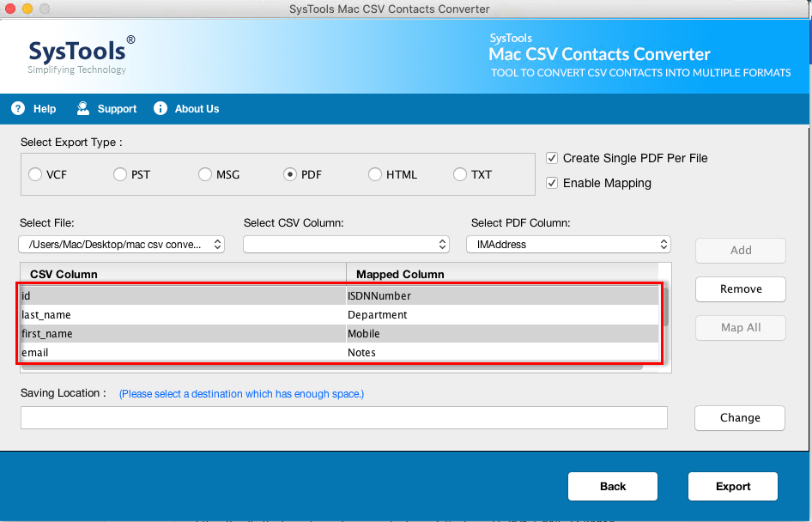Click the 'Mobile' mapped column cell
The height and width of the screenshot is (522, 812).
[502, 333]
